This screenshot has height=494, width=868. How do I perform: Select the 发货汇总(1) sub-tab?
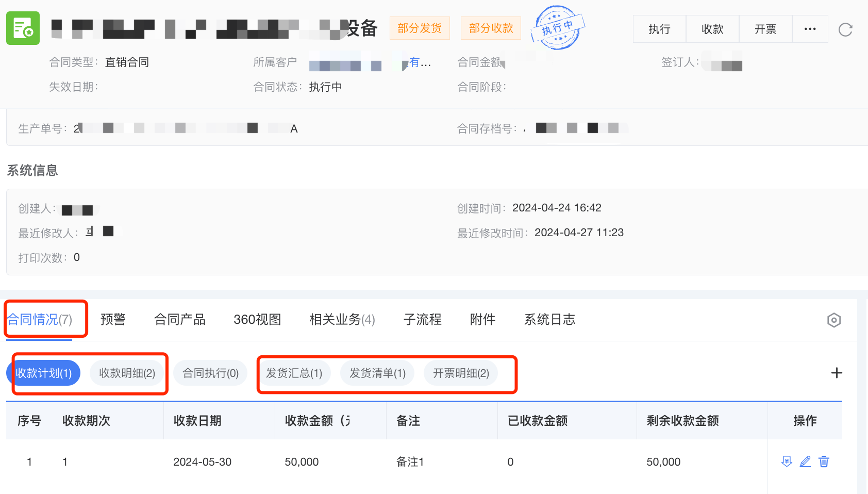coord(294,373)
